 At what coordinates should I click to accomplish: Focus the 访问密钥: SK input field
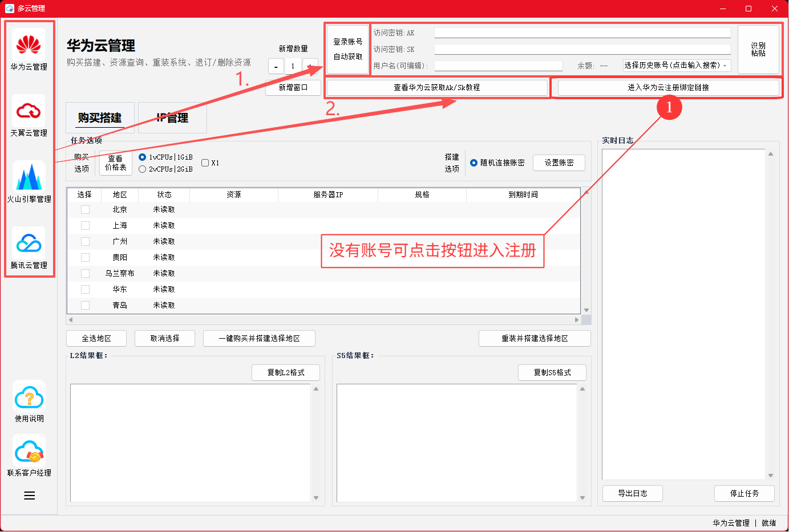pos(582,50)
